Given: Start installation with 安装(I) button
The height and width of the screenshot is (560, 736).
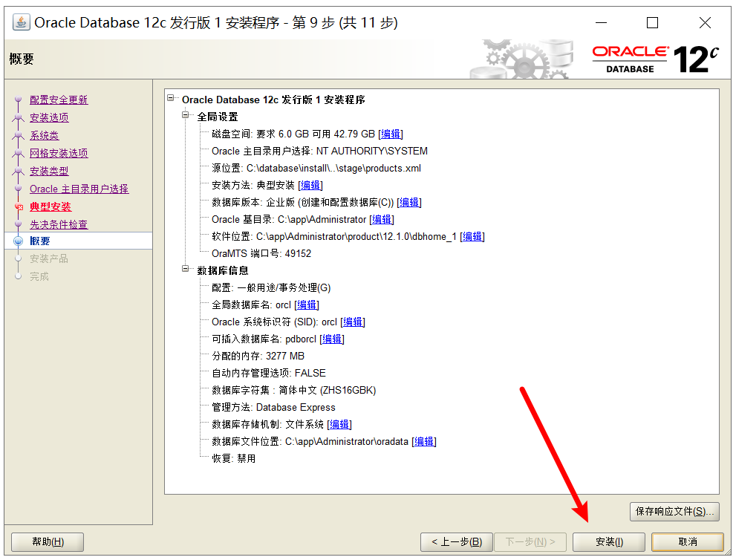Looking at the screenshot, I should point(609,541).
